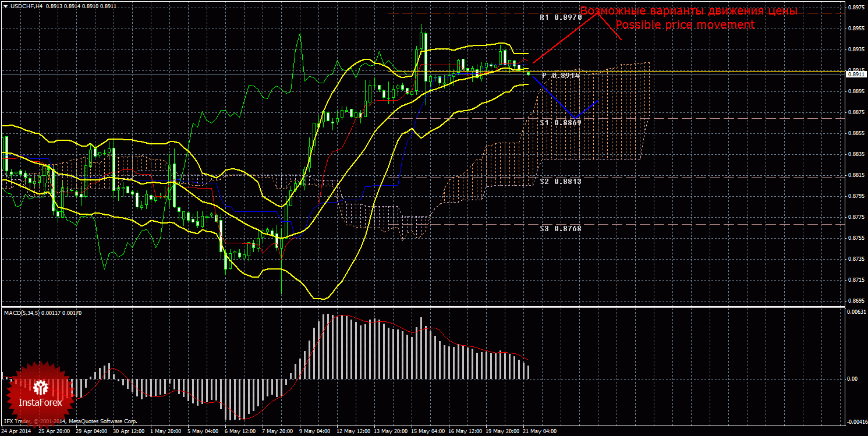Click the 0.8855 price axis value
This screenshot has height=436, width=868.
pos(855,133)
